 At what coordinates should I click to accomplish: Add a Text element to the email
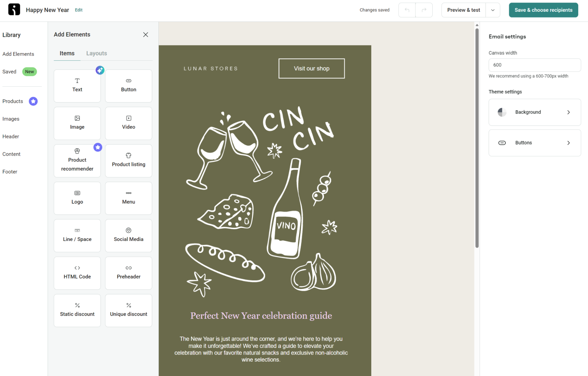tap(77, 86)
